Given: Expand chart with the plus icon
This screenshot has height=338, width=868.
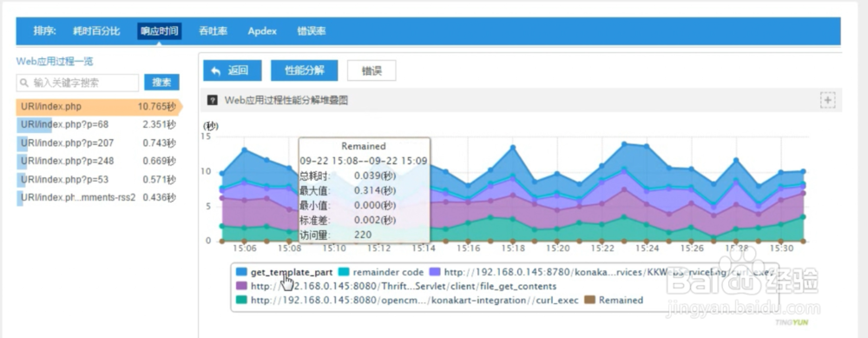Looking at the screenshot, I should pos(827,100).
